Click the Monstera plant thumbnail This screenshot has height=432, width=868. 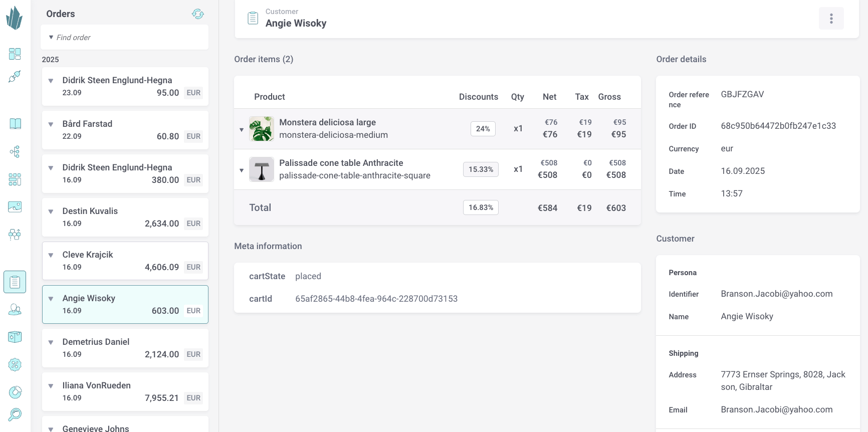tap(261, 129)
